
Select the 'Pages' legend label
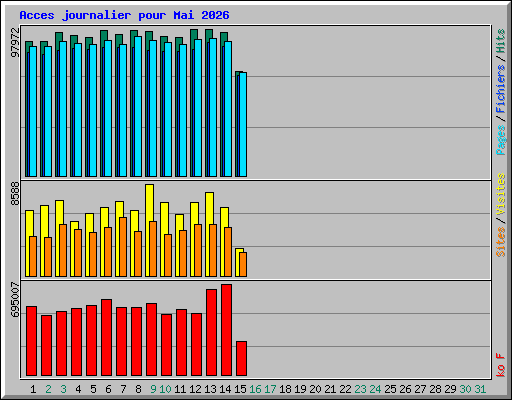point(500,140)
